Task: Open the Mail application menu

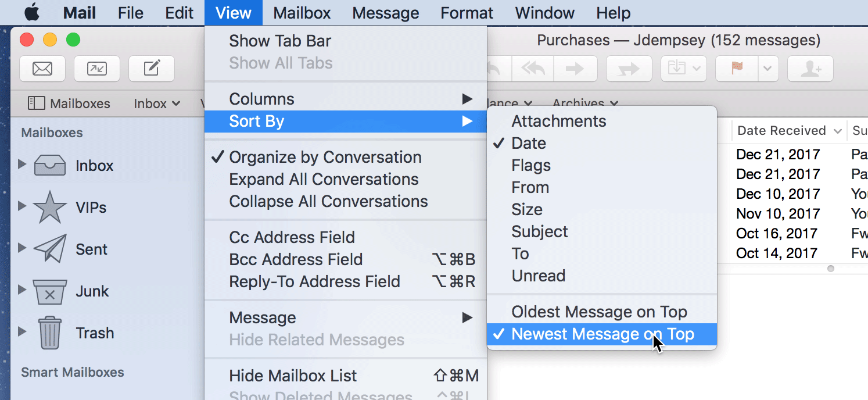Action: point(79,13)
